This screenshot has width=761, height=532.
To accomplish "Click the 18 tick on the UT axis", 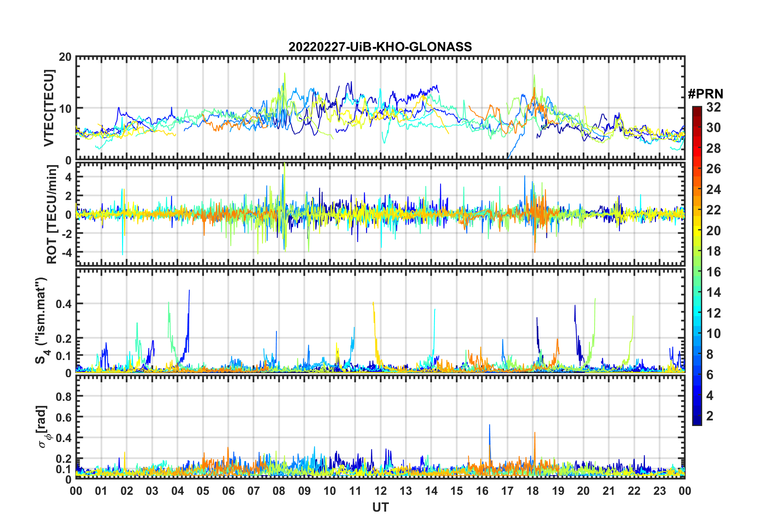I will click(533, 491).
